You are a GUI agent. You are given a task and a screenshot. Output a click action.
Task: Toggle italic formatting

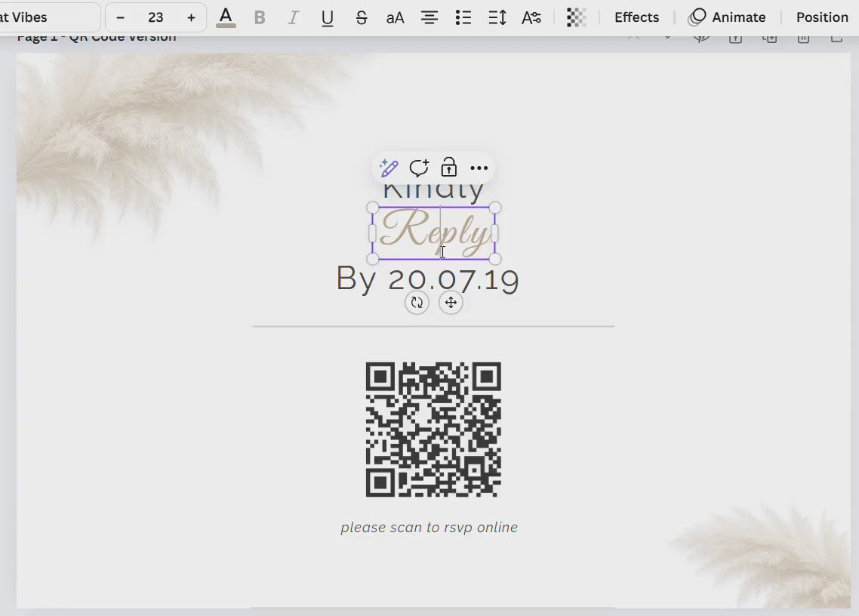(x=294, y=17)
